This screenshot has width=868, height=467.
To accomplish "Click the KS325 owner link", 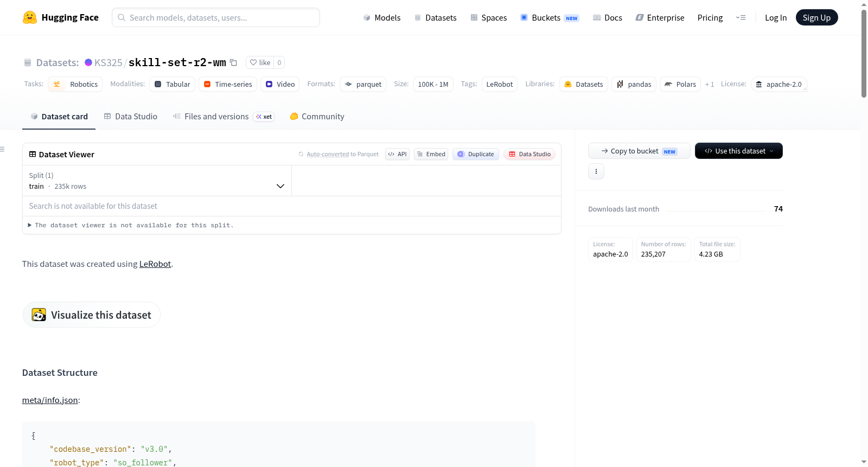I will tap(108, 62).
